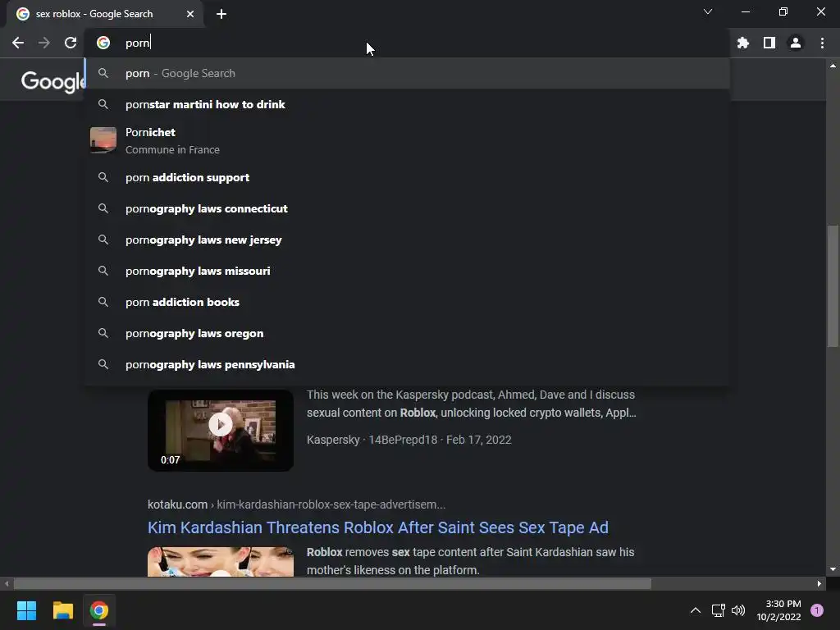Image resolution: width=840 pixels, height=630 pixels.
Task: Click the Google icon in the address bar
Action: 103,43
